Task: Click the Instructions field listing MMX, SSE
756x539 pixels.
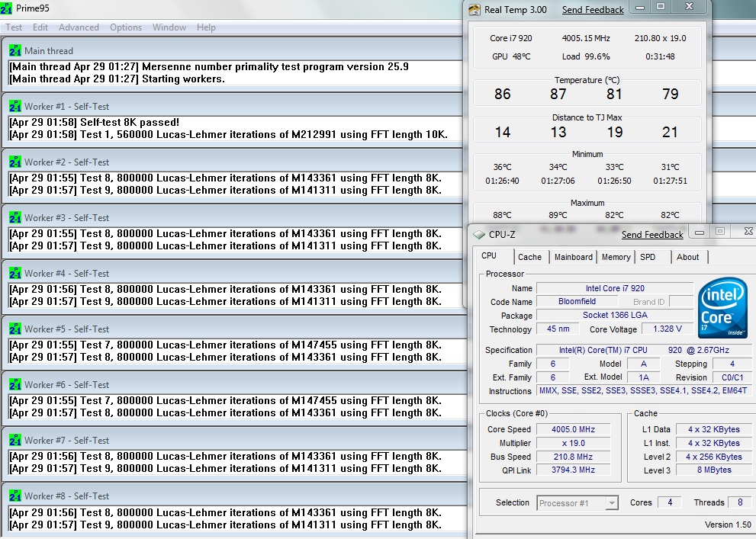Action: tap(642, 390)
